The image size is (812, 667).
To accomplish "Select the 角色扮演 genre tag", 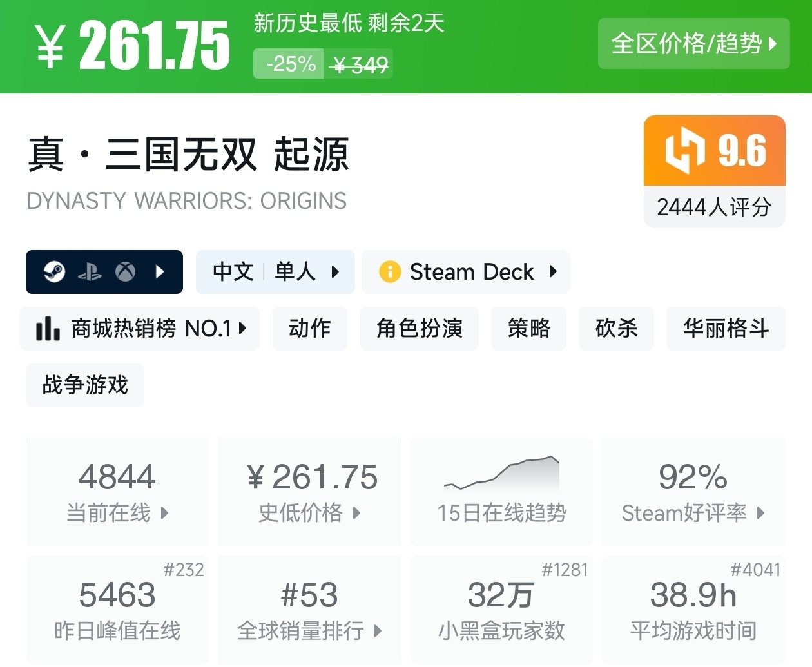I will point(419,329).
